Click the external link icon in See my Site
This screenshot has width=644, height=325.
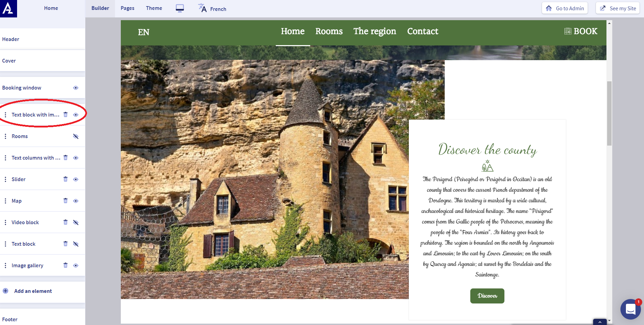[603, 8]
